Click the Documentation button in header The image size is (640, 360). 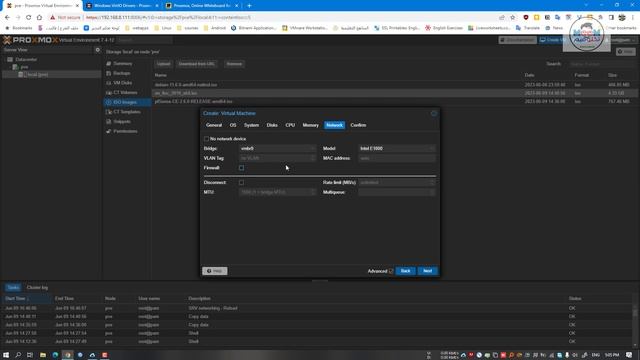coord(518,40)
